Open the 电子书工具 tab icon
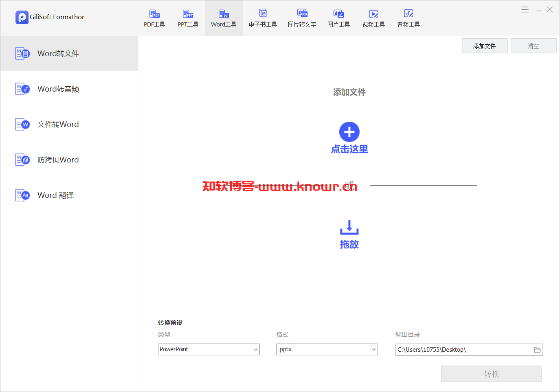This screenshot has width=560, height=392. tap(263, 13)
